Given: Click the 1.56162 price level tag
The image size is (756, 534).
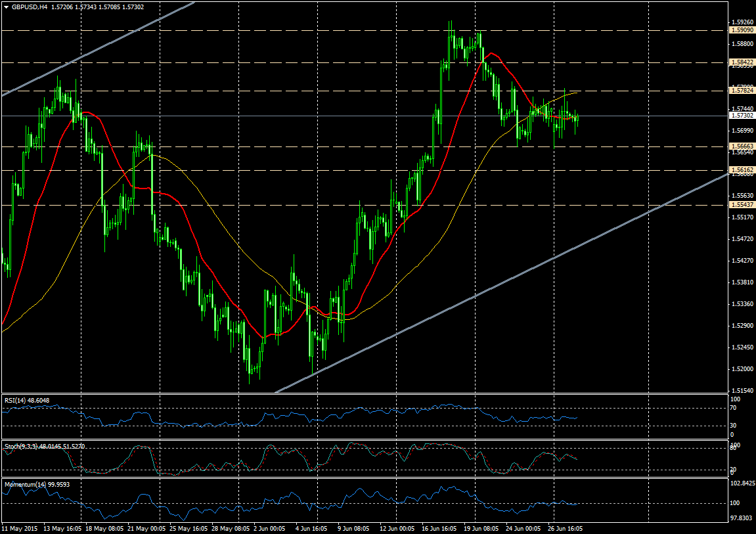Looking at the screenshot, I should [x=742, y=170].
